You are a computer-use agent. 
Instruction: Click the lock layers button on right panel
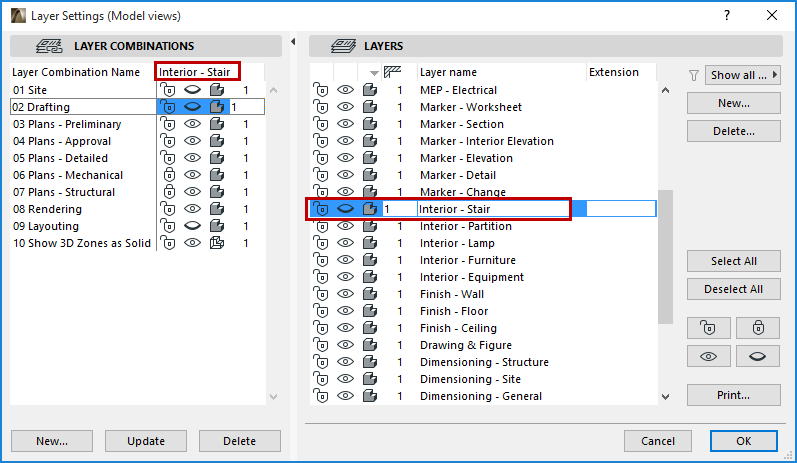click(x=757, y=328)
